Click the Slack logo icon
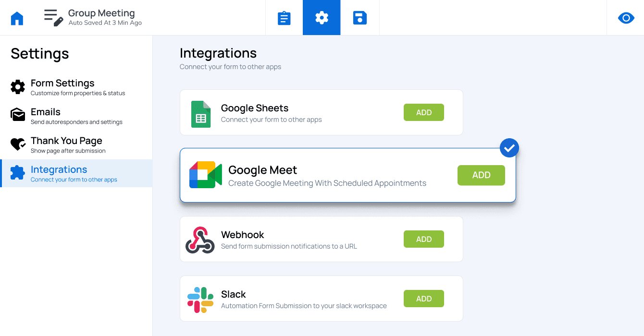The height and width of the screenshot is (336, 644). 200,300
